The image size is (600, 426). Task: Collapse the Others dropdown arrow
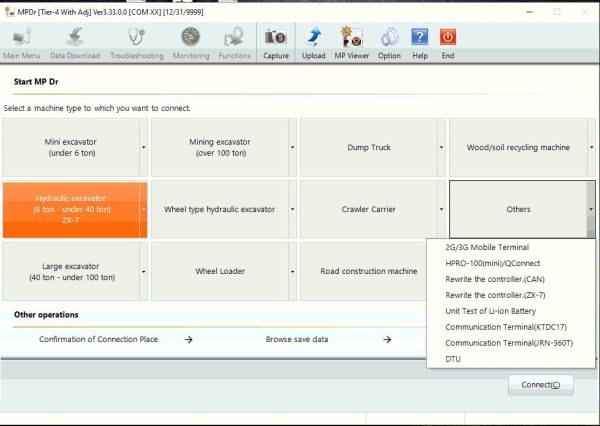pos(591,209)
